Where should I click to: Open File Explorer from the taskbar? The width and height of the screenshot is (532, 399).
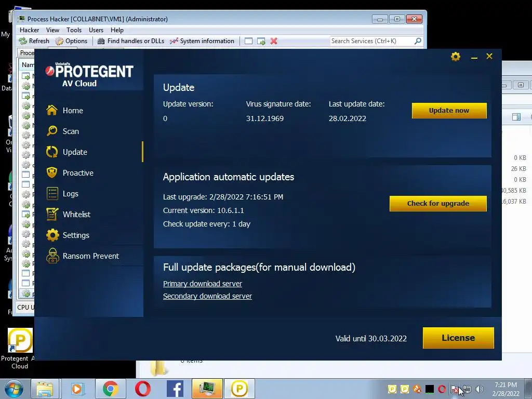(x=45, y=389)
